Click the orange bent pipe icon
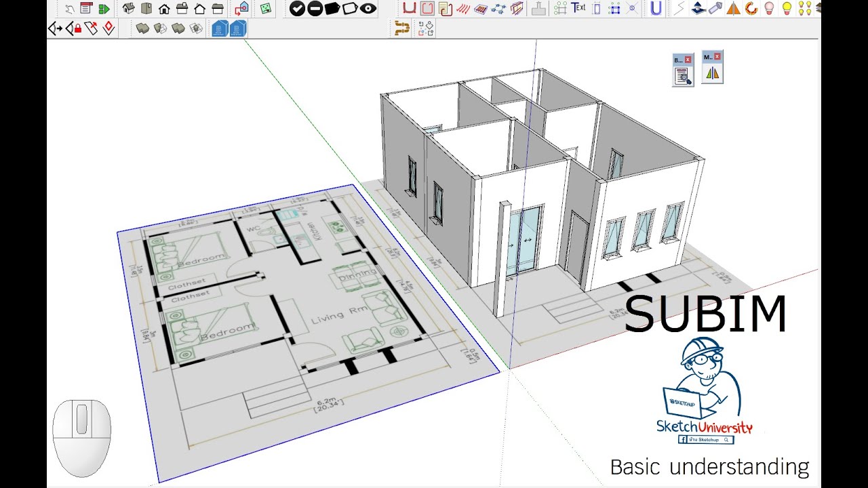This screenshot has height=488, width=868. 402,28
